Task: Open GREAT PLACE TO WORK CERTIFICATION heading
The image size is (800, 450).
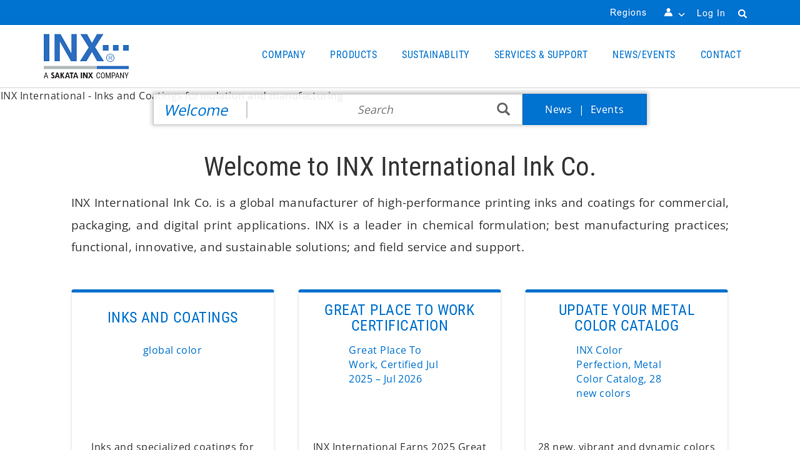Action: click(x=399, y=317)
